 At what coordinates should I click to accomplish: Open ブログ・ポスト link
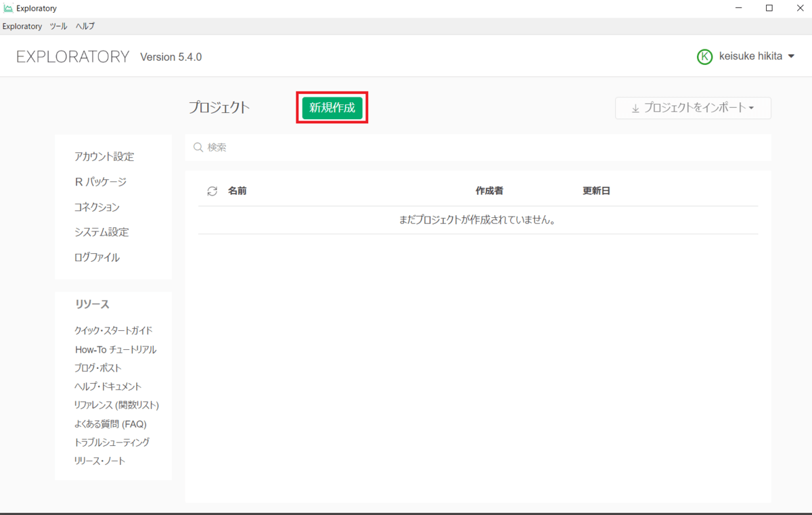coord(98,368)
